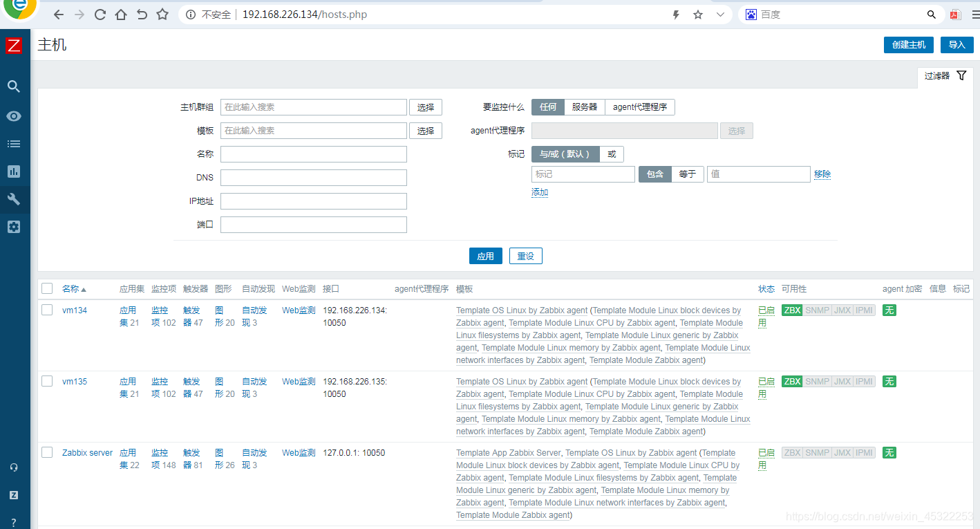
Task: Click the Baidu search magnifier icon
Action: 931,15
